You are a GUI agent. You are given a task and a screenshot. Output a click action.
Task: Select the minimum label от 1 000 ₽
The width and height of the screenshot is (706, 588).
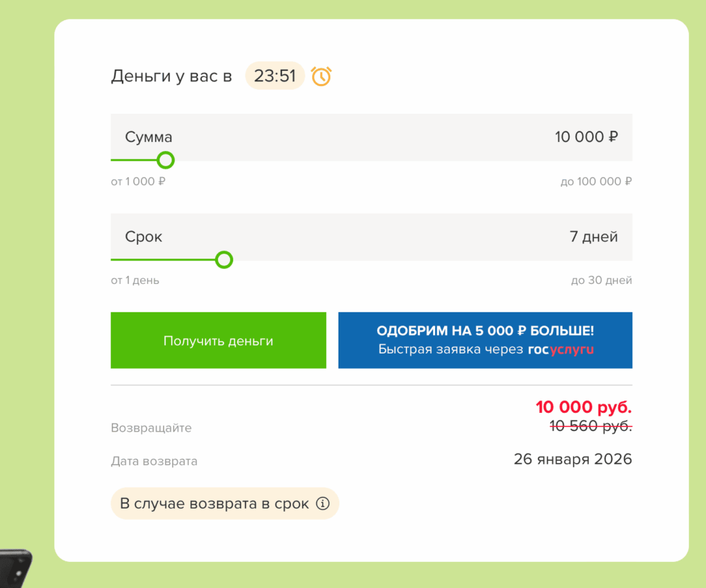point(138,182)
